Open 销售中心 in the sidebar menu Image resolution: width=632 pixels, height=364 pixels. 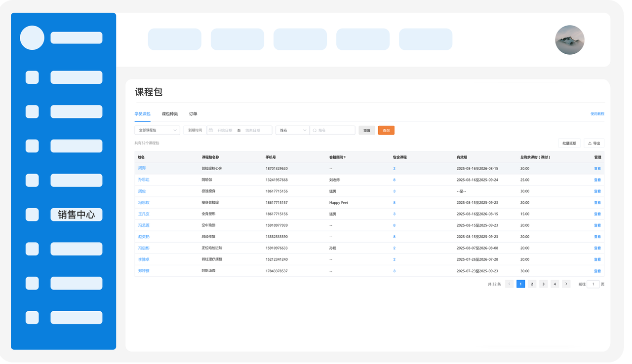tap(77, 215)
